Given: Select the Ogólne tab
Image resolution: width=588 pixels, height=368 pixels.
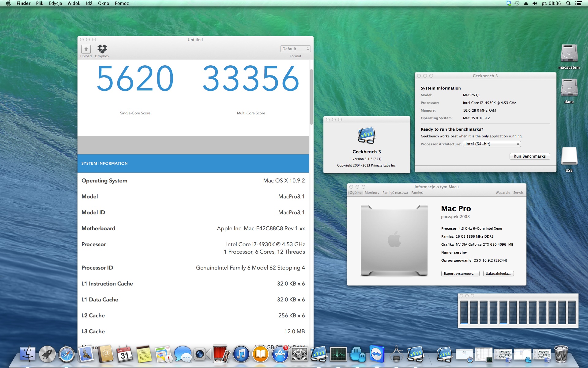Looking at the screenshot, I should click(356, 193).
